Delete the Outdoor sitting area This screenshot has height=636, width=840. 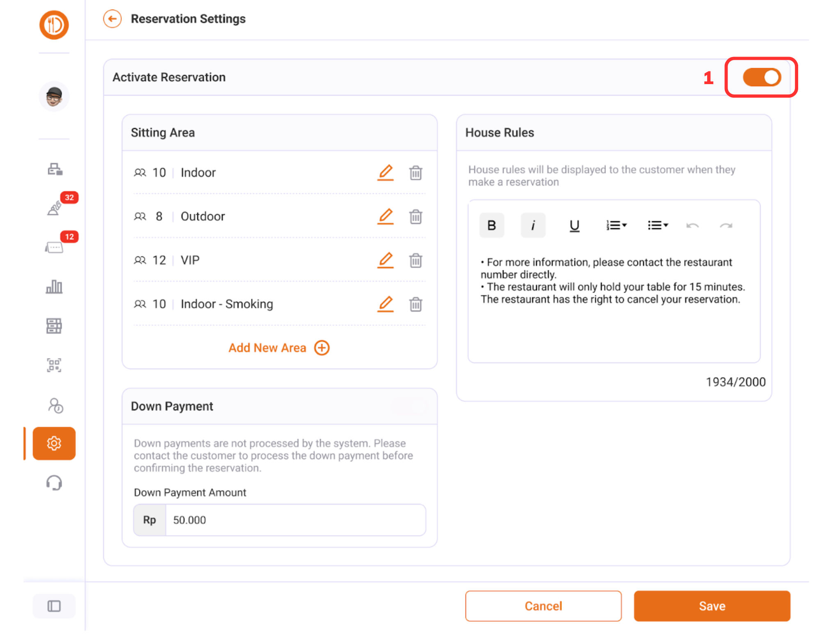tap(415, 217)
